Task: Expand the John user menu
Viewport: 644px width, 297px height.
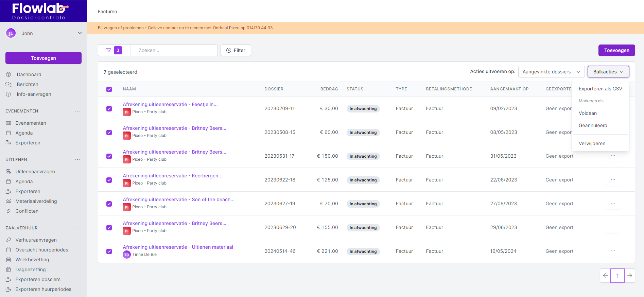Action: point(80,33)
